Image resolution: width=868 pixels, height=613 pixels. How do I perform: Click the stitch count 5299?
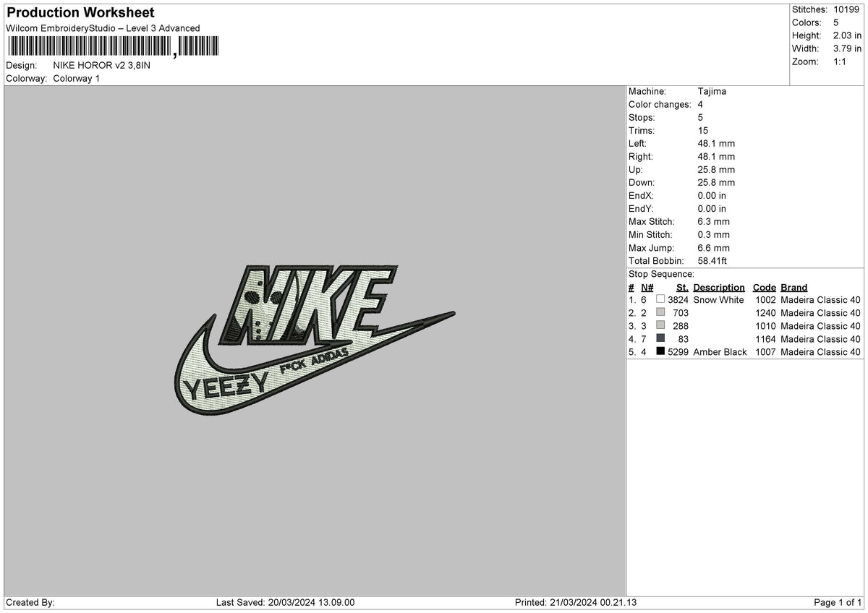[x=678, y=351]
